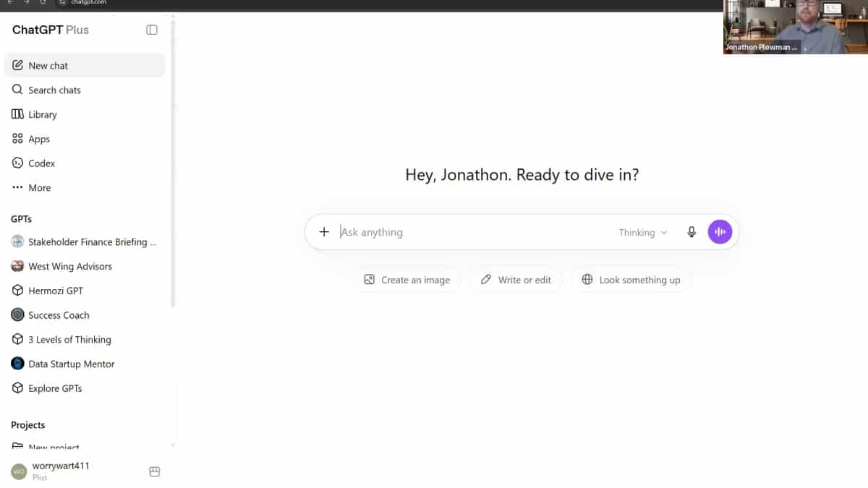Click the WO profile avatar
The width and height of the screenshot is (868, 488).
[19, 471]
